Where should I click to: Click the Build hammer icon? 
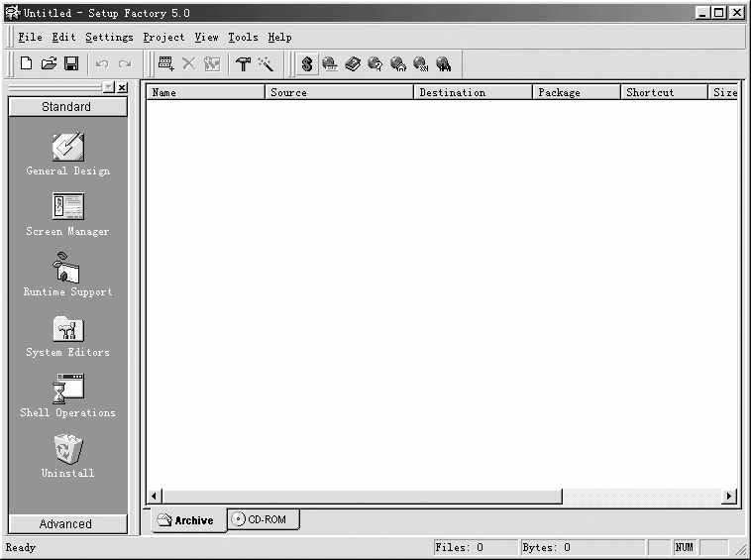243,63
